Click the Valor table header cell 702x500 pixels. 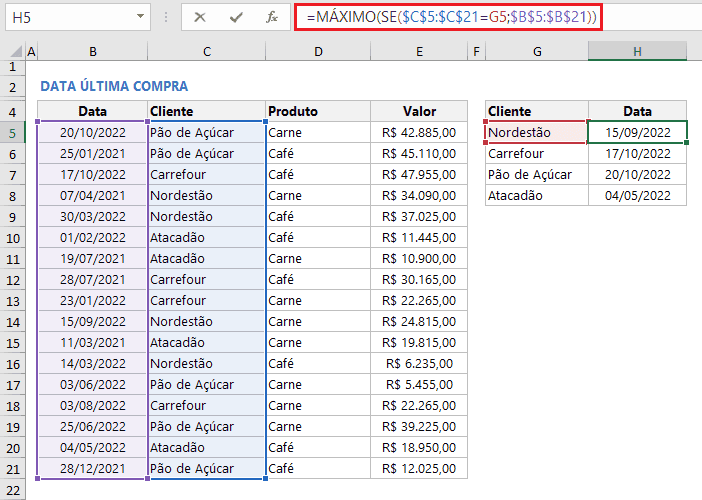click(419, 111)
